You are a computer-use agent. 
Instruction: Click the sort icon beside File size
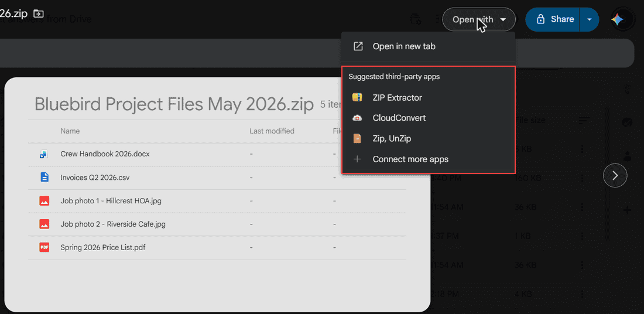click(x=584, y=121)
